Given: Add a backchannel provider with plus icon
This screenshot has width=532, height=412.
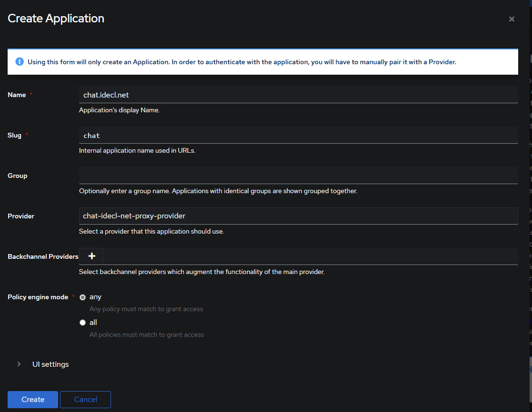Looking at the screenshot, I should coord(91,256).
